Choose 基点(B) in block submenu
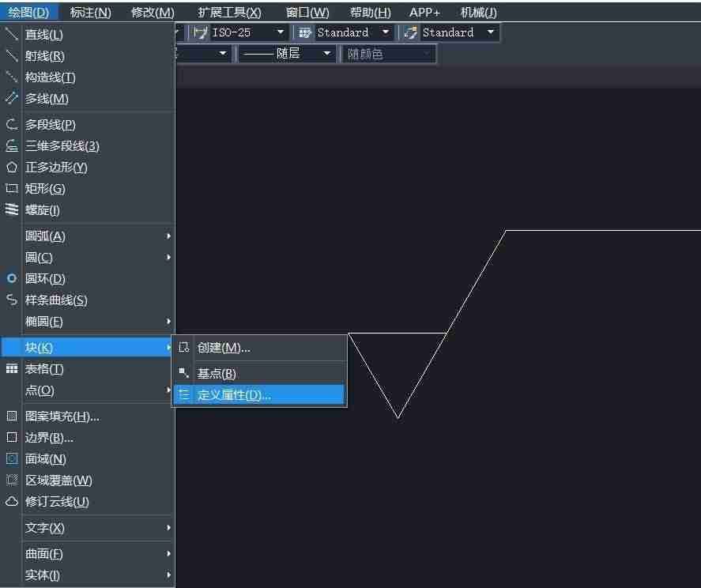This screenshot has width=701, height=588. point(259,373)
